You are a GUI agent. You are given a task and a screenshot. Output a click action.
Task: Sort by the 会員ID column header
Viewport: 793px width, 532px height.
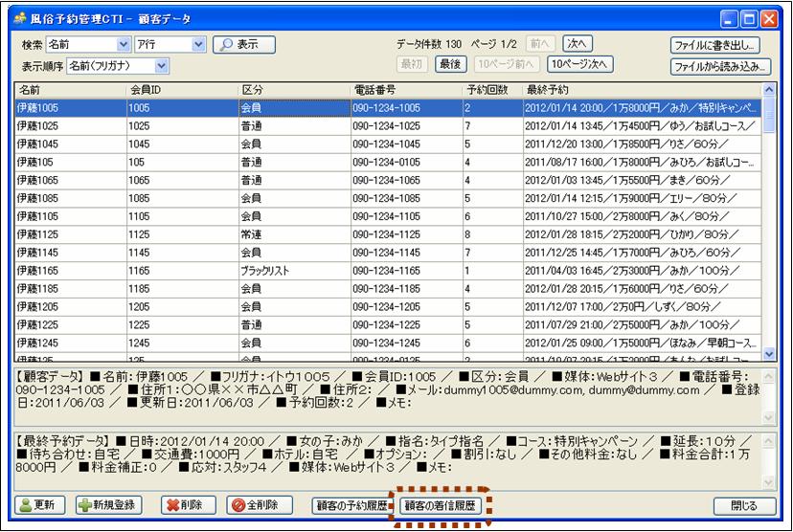(182, 89)
